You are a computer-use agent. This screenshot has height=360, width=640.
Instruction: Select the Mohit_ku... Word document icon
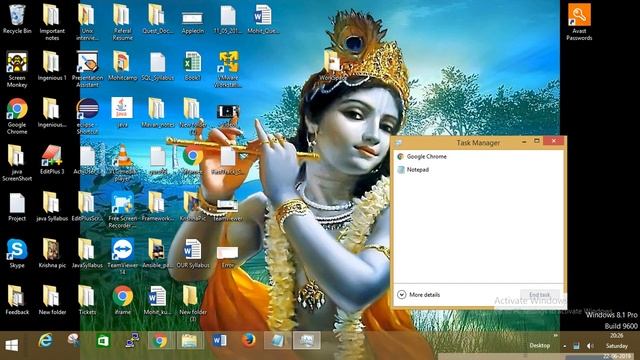tap(158, 300)
